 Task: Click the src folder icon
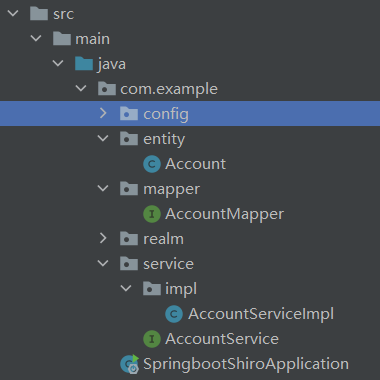pos(39,13)
